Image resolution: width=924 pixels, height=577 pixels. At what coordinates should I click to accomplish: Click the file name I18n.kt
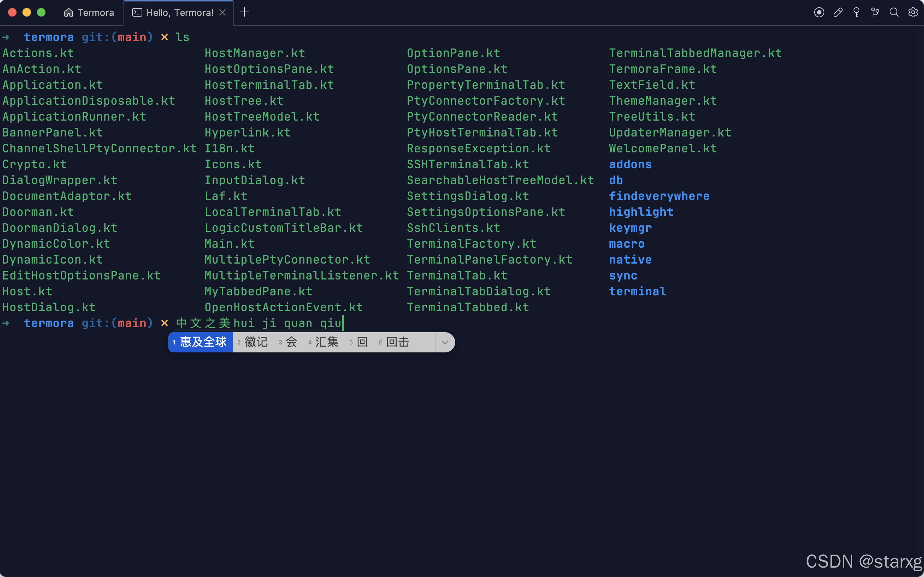230,148
